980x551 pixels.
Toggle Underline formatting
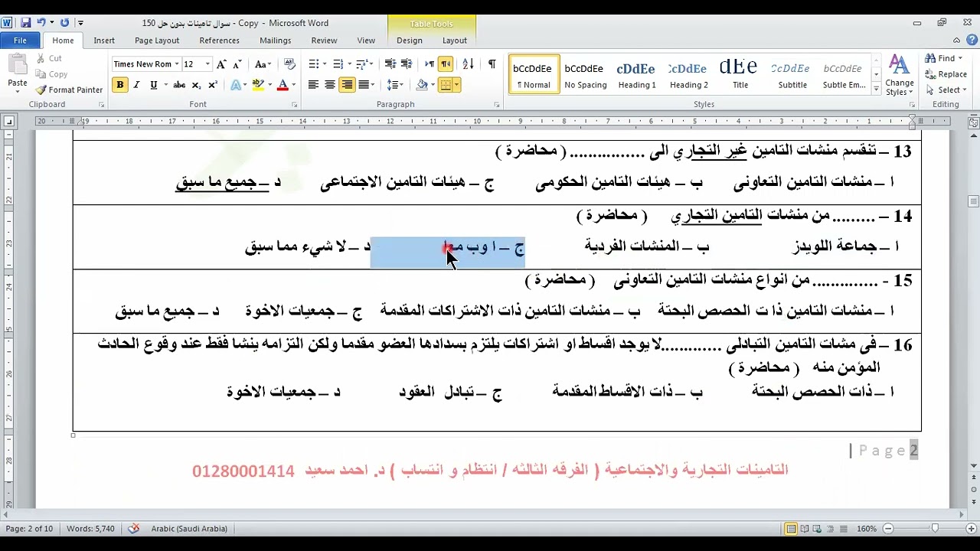pos(153,85)
